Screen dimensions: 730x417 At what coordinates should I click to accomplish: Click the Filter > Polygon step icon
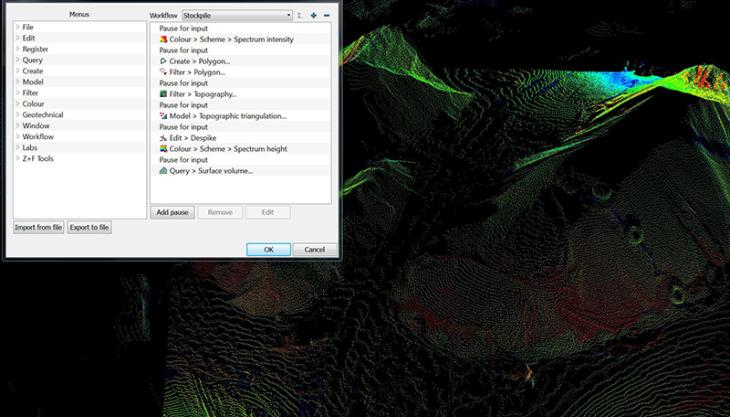pos(163,72)
